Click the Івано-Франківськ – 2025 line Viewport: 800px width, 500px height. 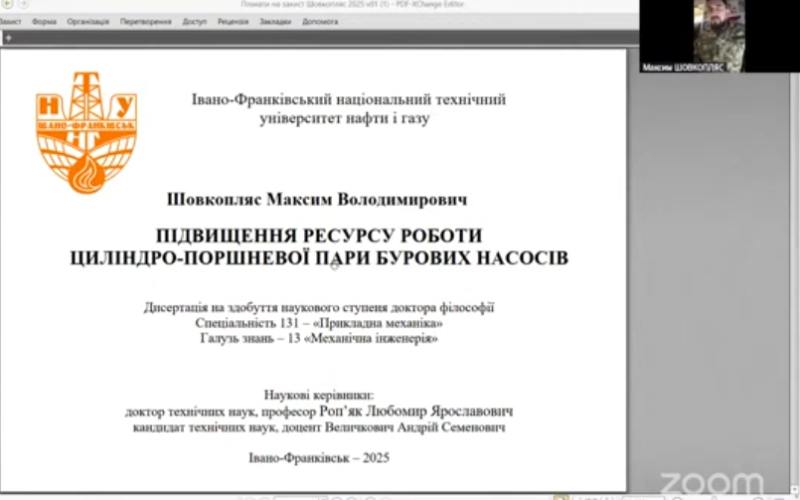point(319,458)
